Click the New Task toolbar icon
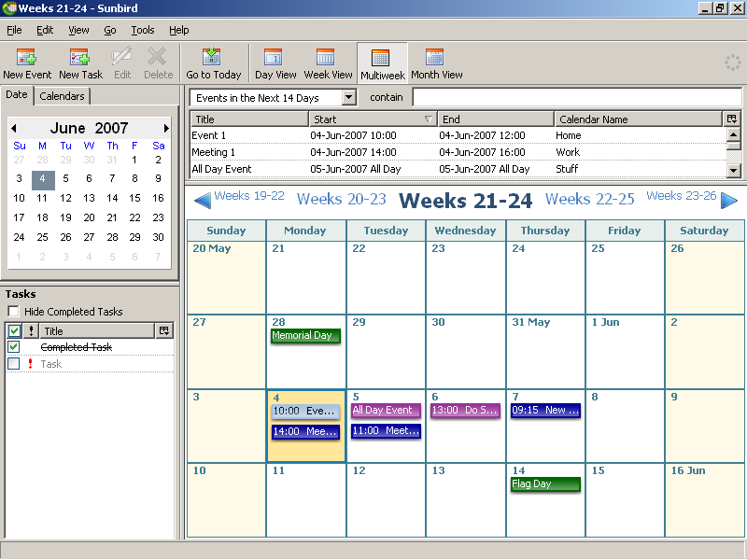Screen dimensions: 747x560 click(x=80, y=63)
